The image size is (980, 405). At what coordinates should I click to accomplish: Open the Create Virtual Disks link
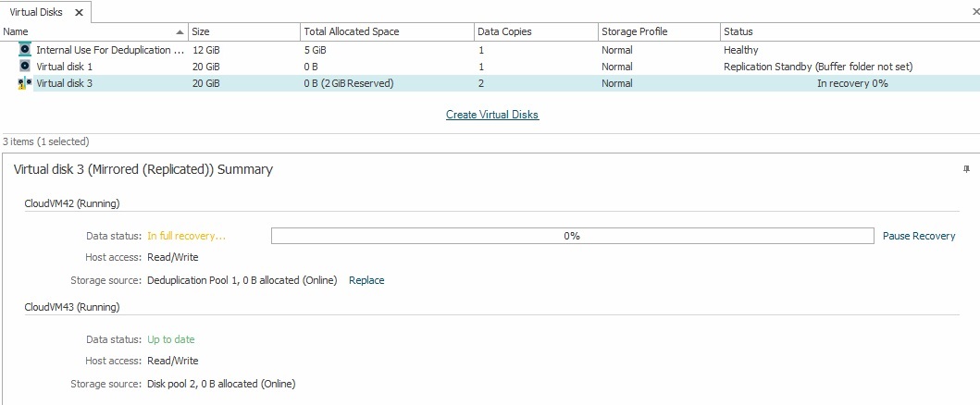click(491, 115)
